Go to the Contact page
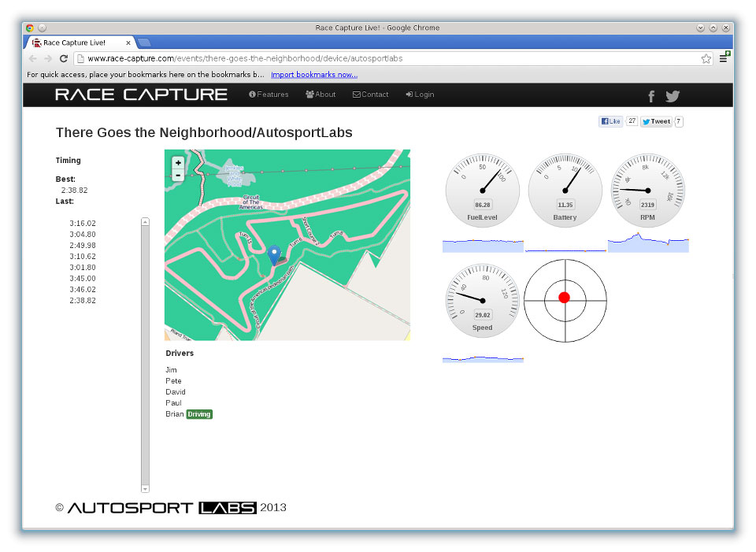Image resolution: width=756 pixels, height=552 pixels. (371, 94)
